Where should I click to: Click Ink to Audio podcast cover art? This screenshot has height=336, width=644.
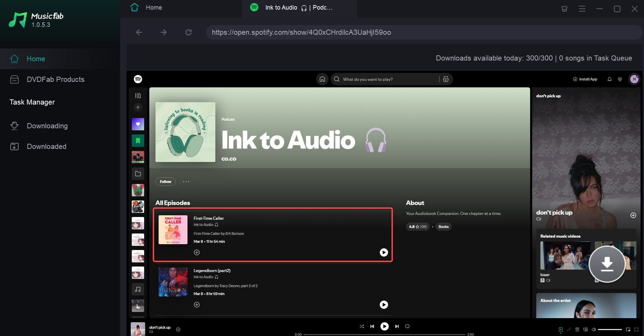click(185, 132)
